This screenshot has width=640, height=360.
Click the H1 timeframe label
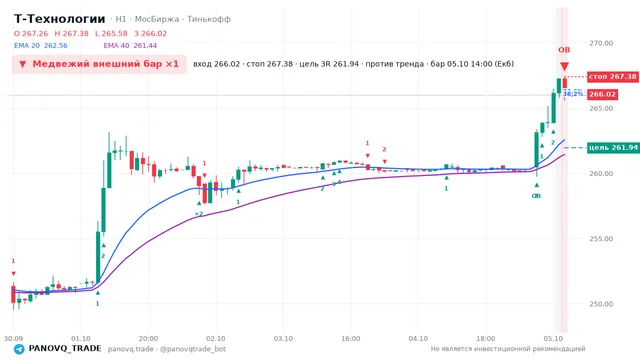click(x=121, y=19)
